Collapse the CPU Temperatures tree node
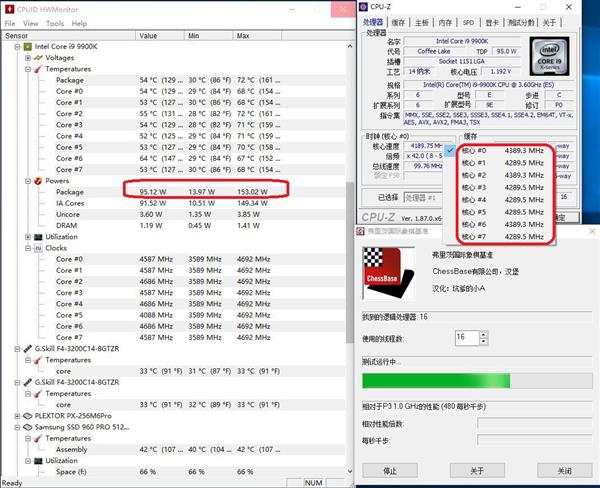The height and width of the screenshot is (488, 600). [x=27, y=69]
